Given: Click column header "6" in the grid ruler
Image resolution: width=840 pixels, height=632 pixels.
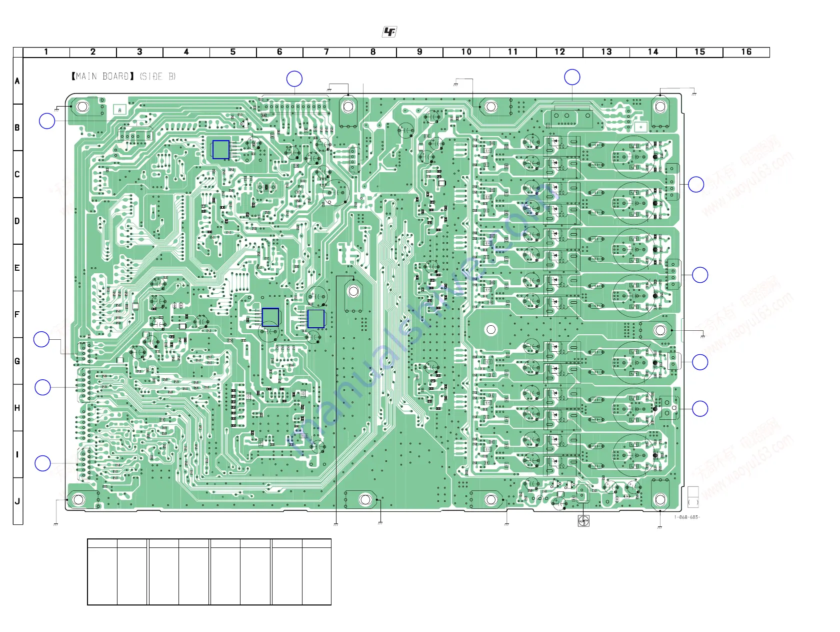Looking at the screenshot, I should [279, 52].
